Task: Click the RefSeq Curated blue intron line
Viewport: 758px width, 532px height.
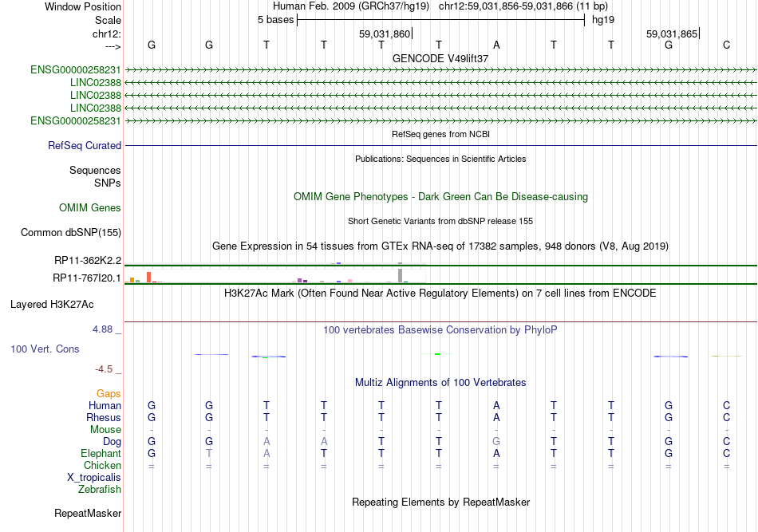Action: (440, 145)
